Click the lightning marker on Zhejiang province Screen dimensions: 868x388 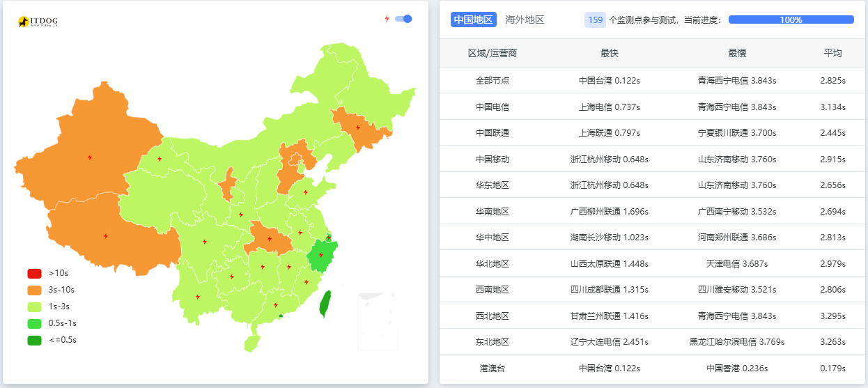point(320,255)
